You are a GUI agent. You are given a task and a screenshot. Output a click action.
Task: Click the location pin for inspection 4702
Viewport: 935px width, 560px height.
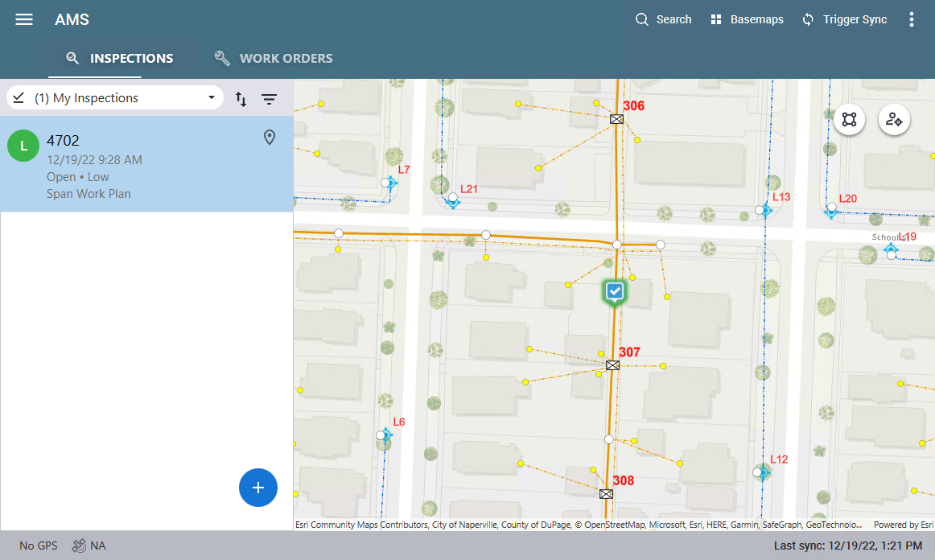tap(270, 138)
